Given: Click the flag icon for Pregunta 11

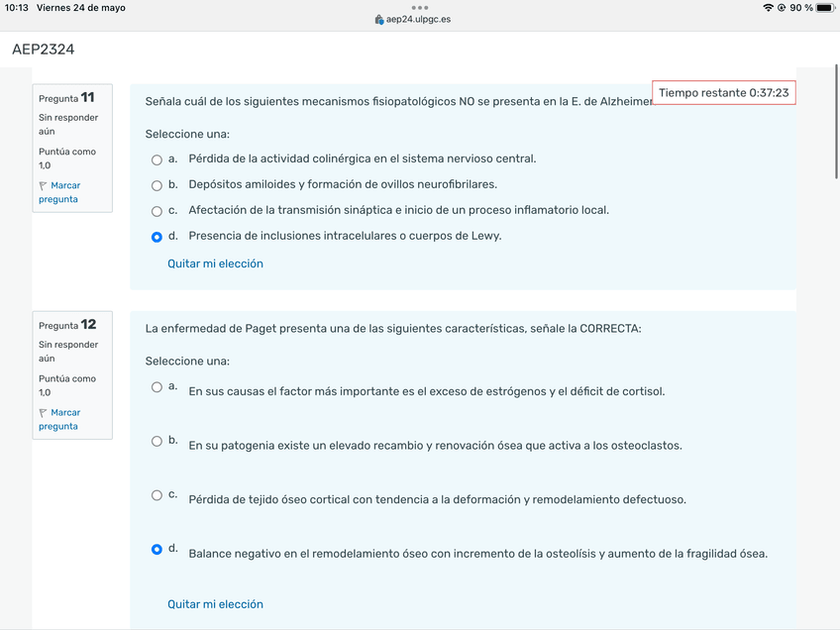Looking at the screenshot, I should coord(43,186).
